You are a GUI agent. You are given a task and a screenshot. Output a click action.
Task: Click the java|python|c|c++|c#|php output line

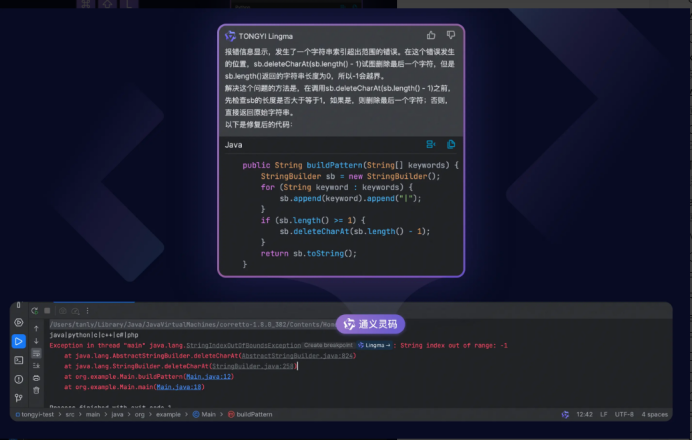(94, 335)
